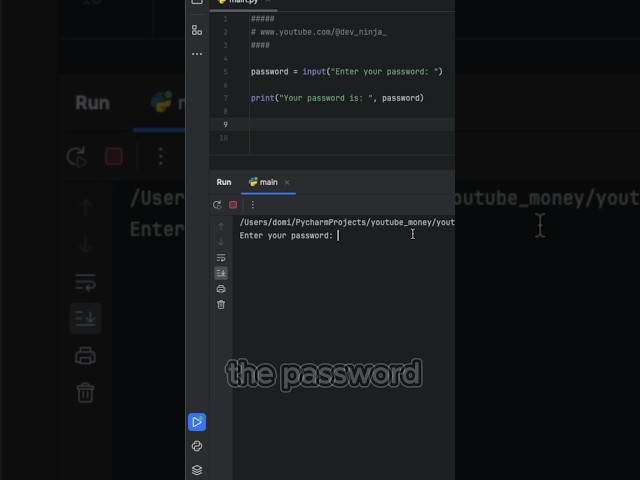The image size is (640, 480).
Task: Click the #### comment on line 3
Action: [260, 45]
